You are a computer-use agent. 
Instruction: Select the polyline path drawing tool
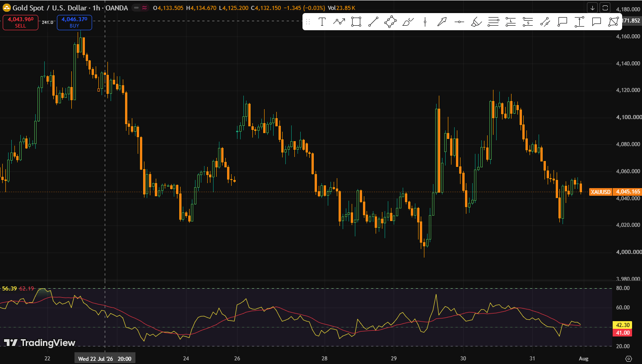click(x=339, y=22)
